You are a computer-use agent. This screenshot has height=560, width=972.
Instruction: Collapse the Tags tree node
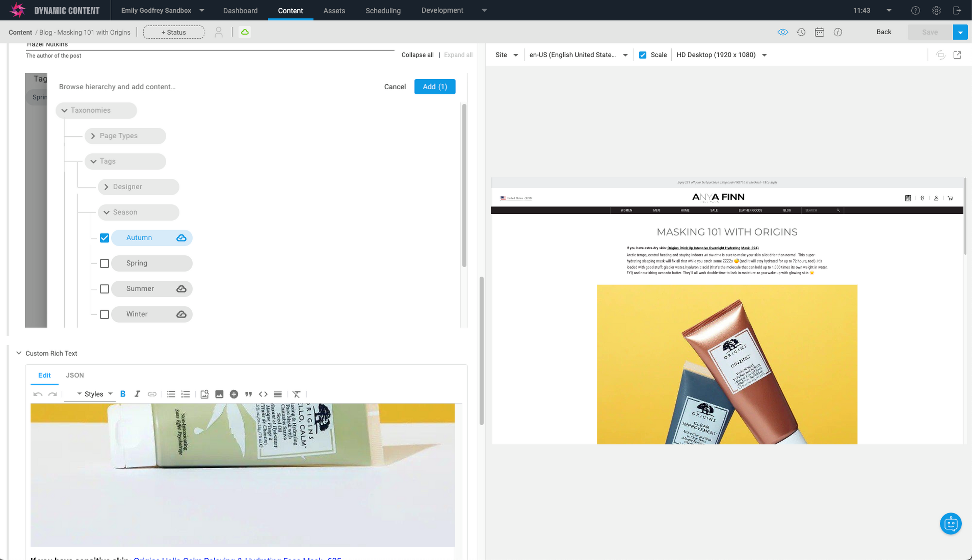93,161
